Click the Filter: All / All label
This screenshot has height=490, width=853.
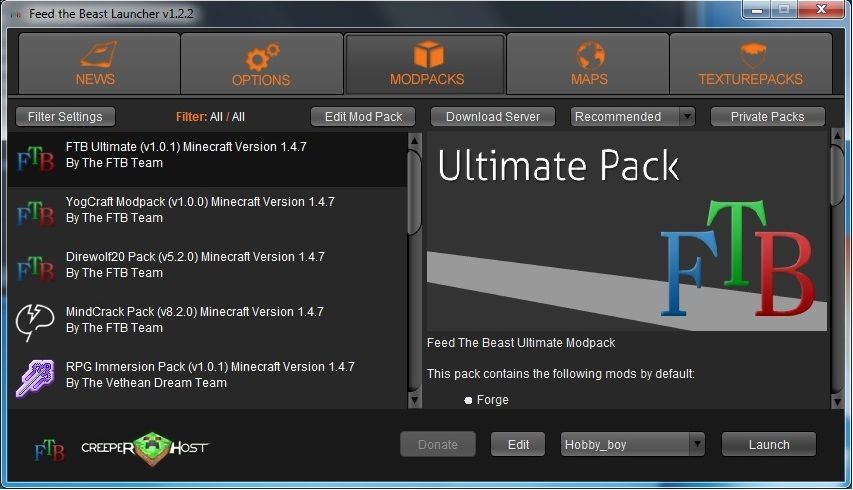click(210, 116)
